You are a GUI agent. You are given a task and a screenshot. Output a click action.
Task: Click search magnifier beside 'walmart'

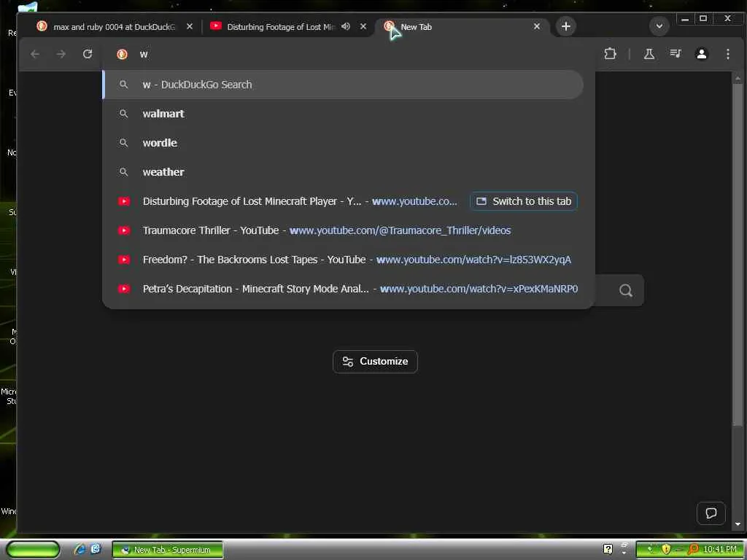coord(123,114)
